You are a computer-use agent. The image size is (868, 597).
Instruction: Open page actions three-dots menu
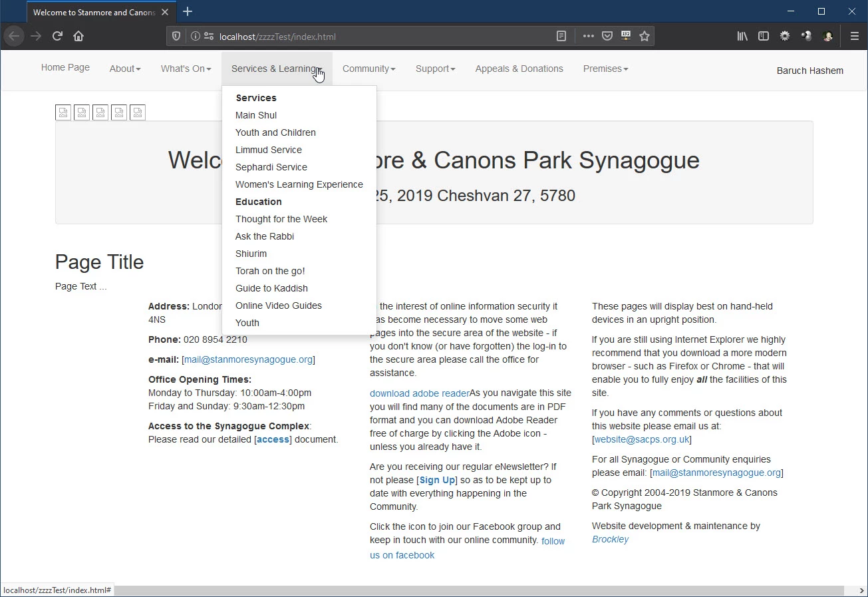(x=589, y=37)
